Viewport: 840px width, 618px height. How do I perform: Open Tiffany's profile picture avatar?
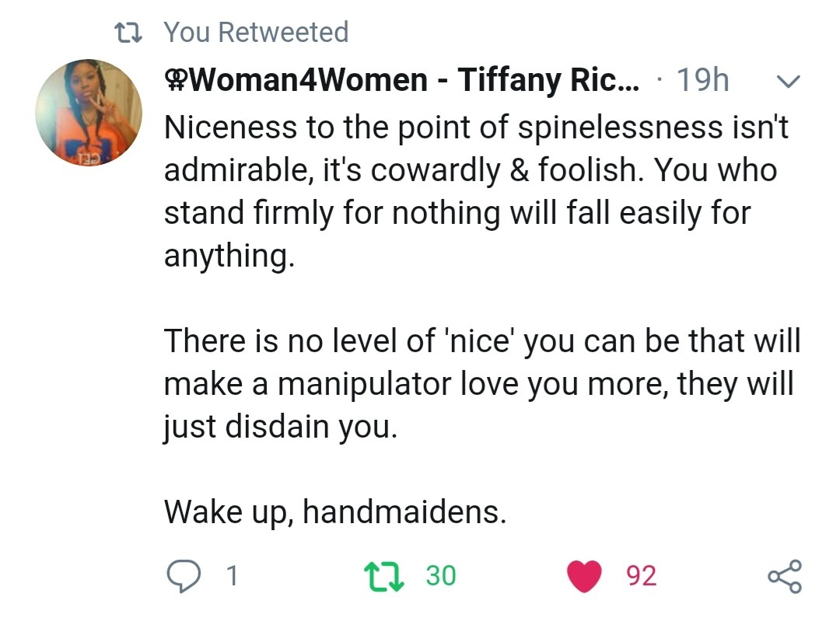pos(89,113)
